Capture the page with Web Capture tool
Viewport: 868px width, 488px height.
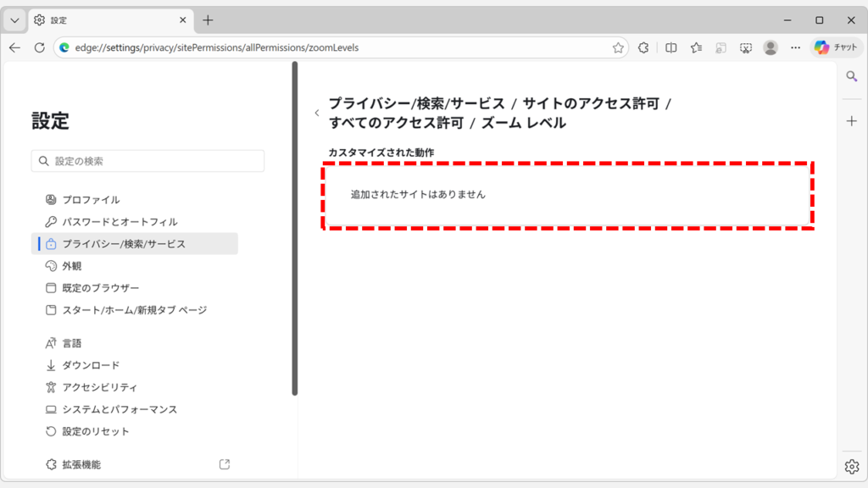[746, 48]
